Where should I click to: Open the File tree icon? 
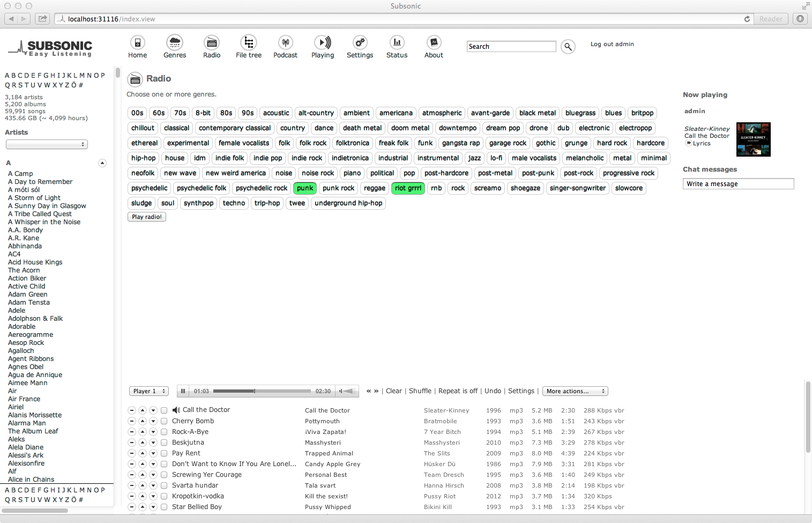pos(248,42)
